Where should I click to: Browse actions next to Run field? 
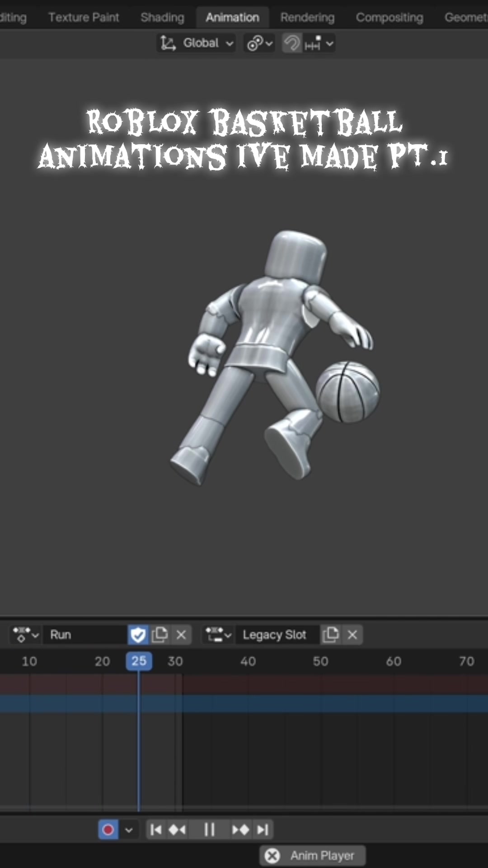pos(26,635)
